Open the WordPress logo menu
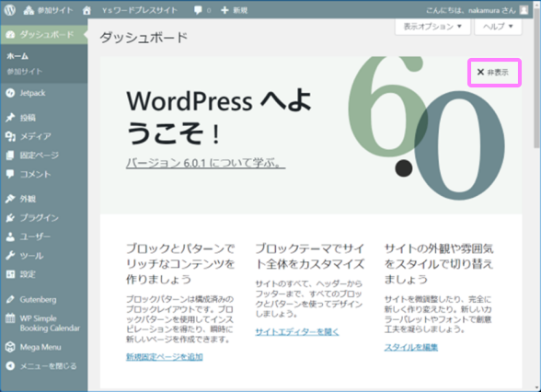541x392 pixels. coord(10,10)
